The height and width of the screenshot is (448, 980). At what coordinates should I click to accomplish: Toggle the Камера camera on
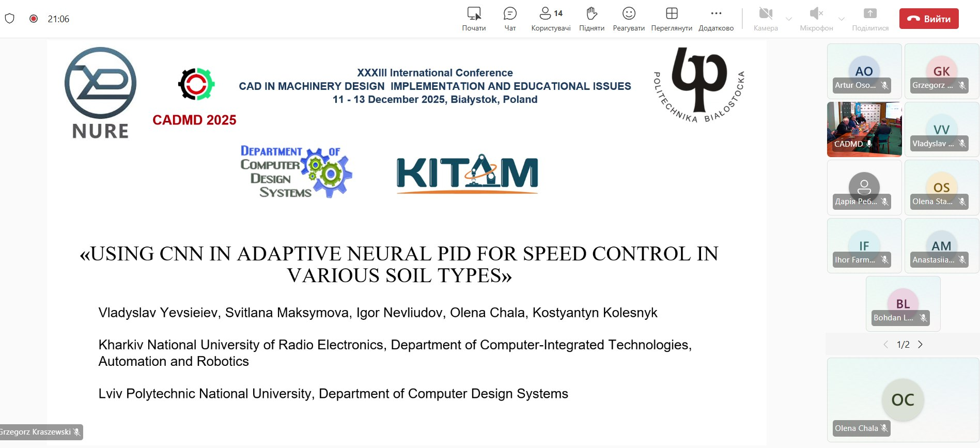pyautogui.click(x=765, y=19)
